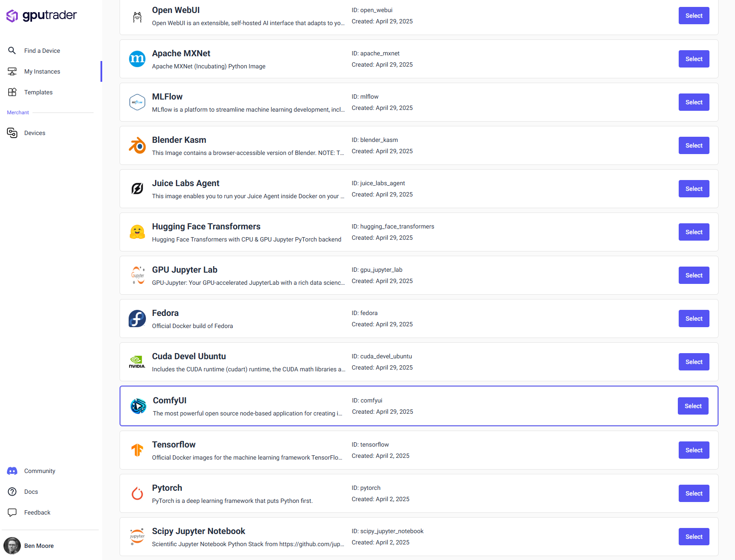
Task: Click the Hugging Face emoji icon
Action: 137,232
